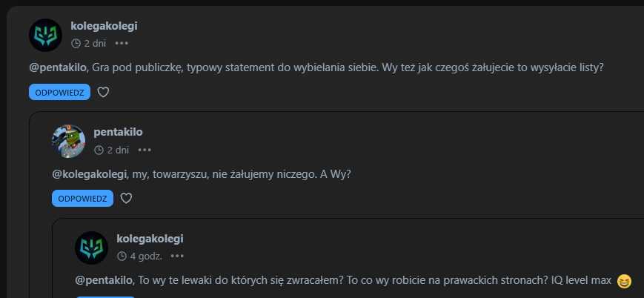The height and width of the screenshot is (298, 644).
Task: Open more options on first comment
Action: [x=122, y=43]
